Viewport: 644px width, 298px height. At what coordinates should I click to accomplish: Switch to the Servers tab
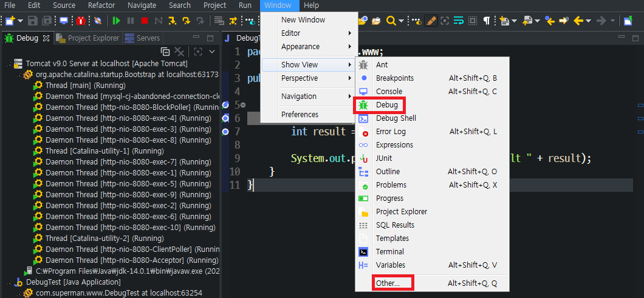pyautogui.click(x=143, y=38)
